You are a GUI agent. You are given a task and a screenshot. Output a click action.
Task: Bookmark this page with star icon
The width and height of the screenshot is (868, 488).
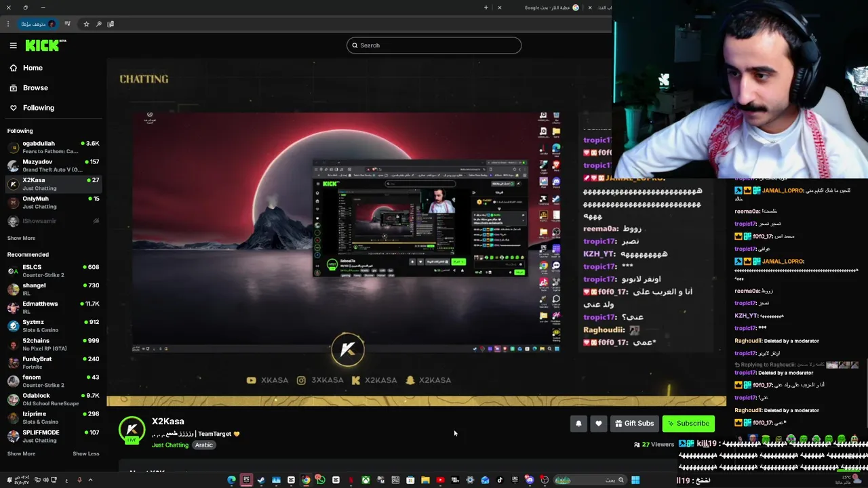coord(86,24)
